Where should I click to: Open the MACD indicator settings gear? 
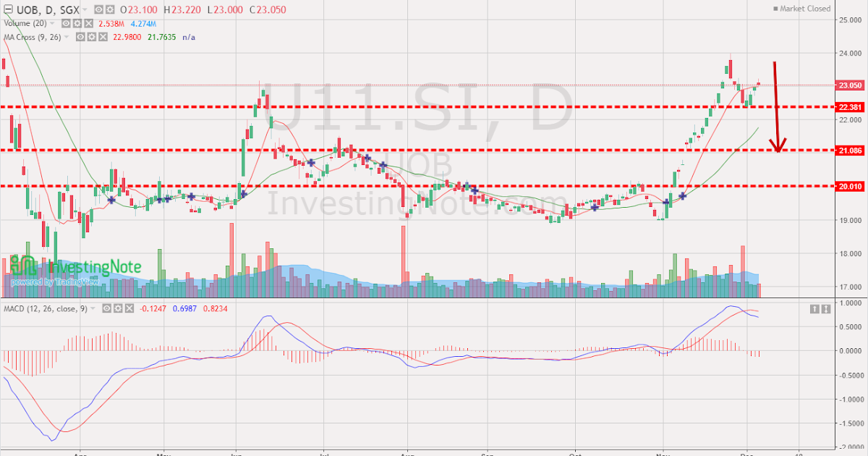click(118, 308)
